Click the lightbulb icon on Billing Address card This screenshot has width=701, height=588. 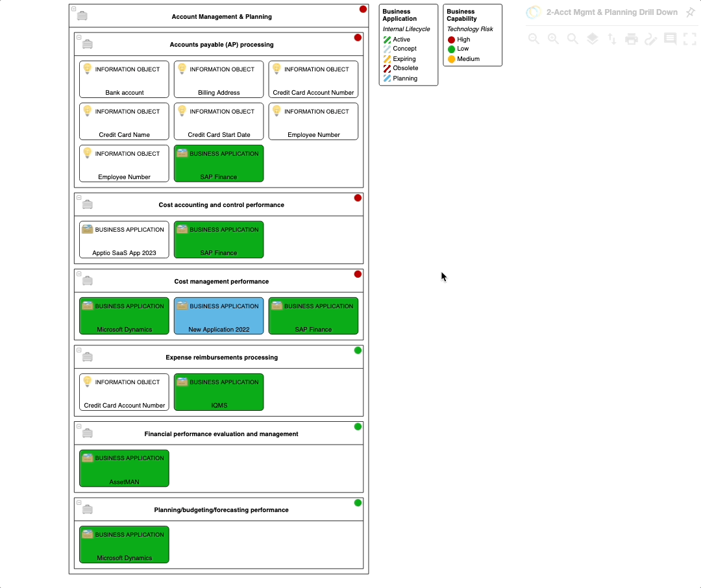click(182, 68)
